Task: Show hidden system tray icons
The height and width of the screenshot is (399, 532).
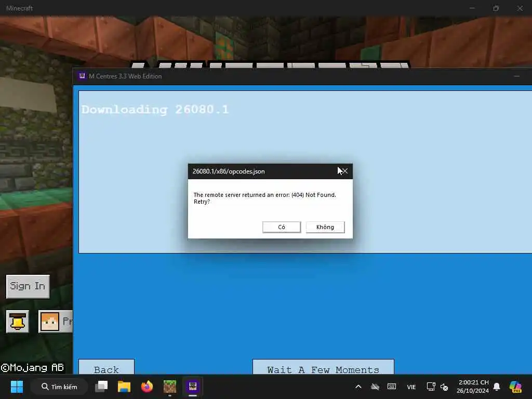Action: pyautogui.click(x=358, y=387)
